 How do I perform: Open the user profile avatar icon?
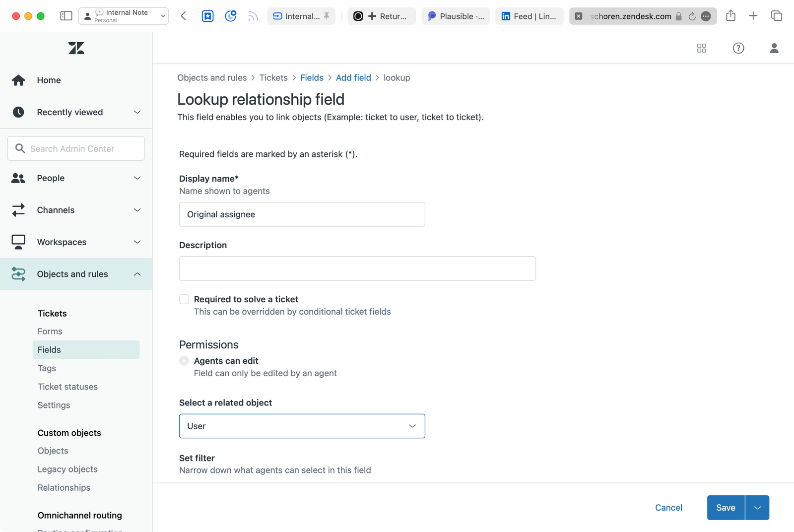point(774,48)
